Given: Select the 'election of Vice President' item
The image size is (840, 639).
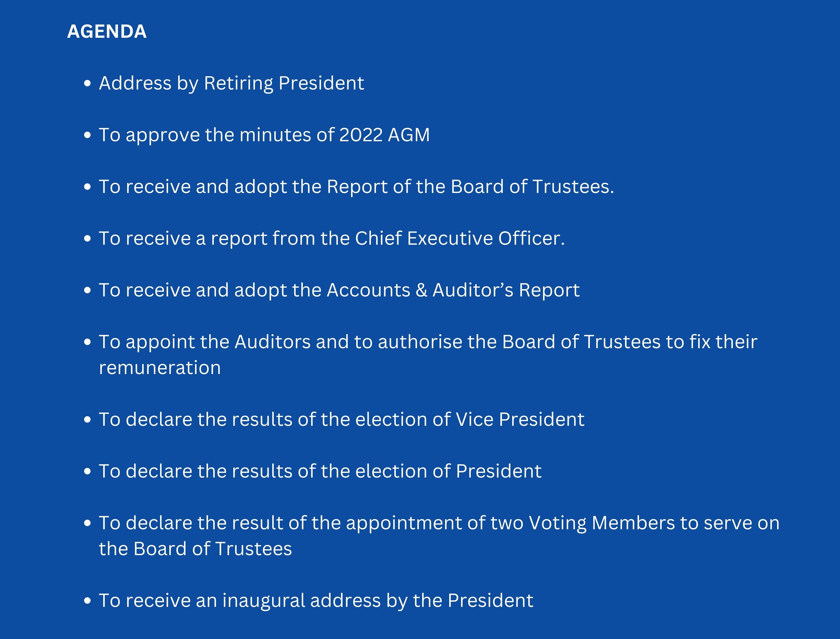Looking at the screenshot, I should tap(342, 420).
